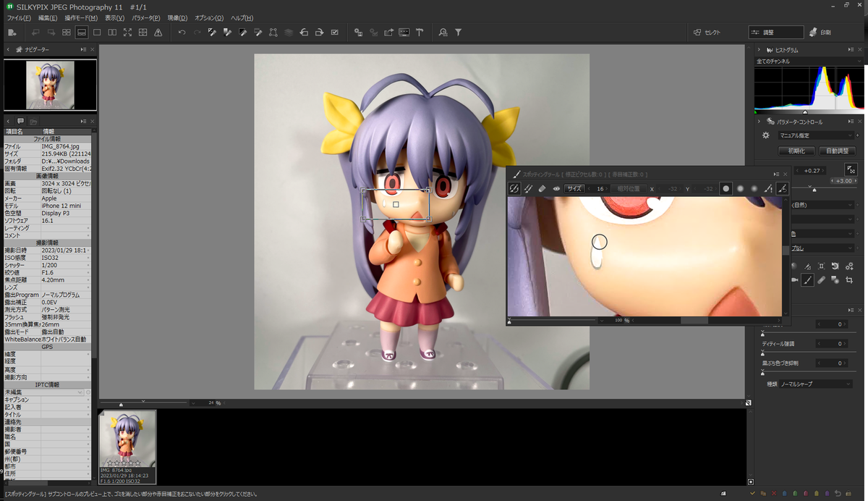Toggle spotting tool on-off icon in spotting window
Viewport: 868px width, 501px height.
(514, 188)
